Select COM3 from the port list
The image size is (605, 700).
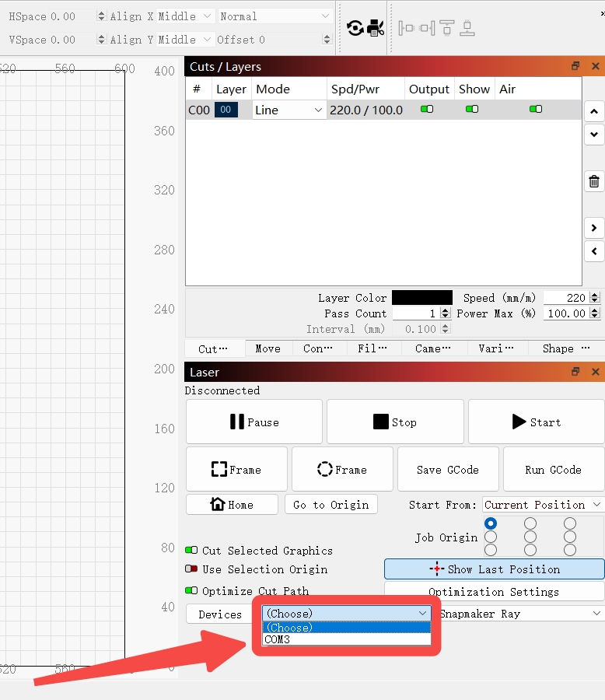[x=347, y=639]
